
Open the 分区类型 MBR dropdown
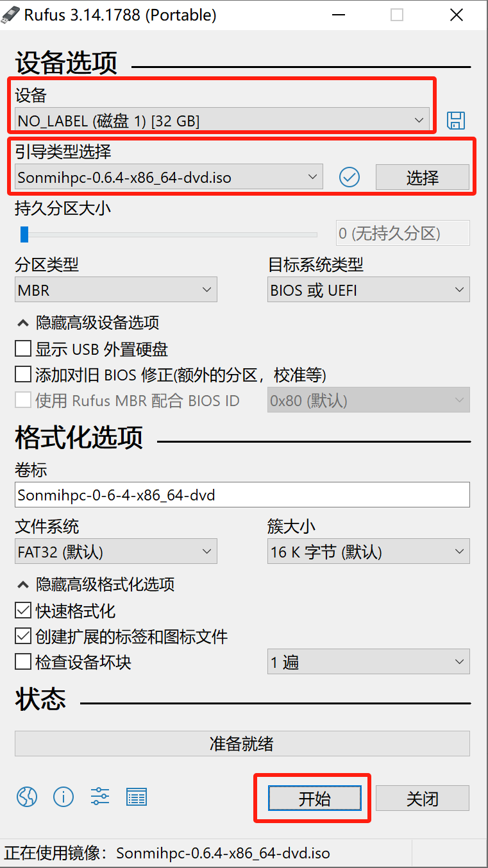point(116,290)
